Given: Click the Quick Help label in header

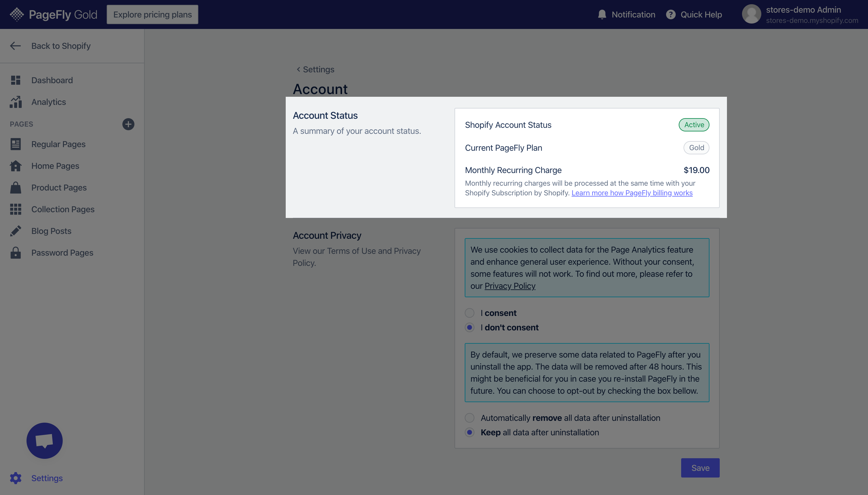Looking at the screenshot, I should coord(701,14).
